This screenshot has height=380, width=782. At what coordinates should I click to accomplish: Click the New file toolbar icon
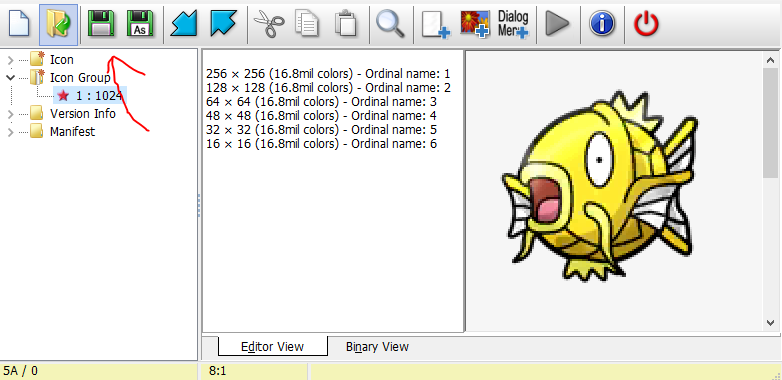click(x=19, y=23)
